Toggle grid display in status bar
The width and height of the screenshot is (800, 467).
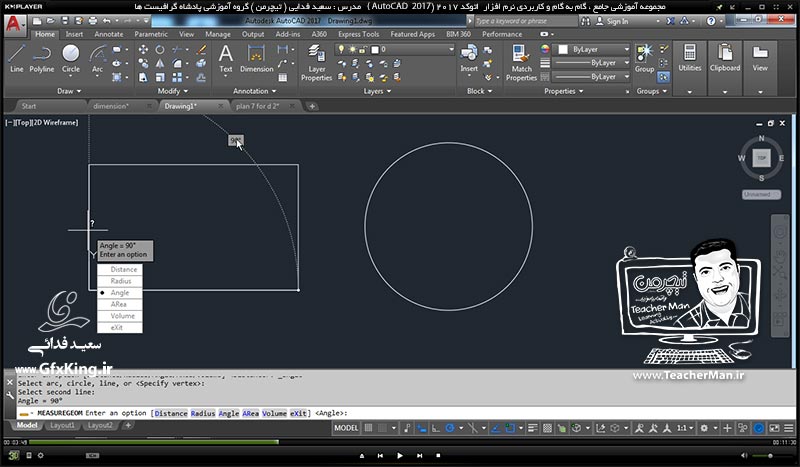(x=368, y=428)
